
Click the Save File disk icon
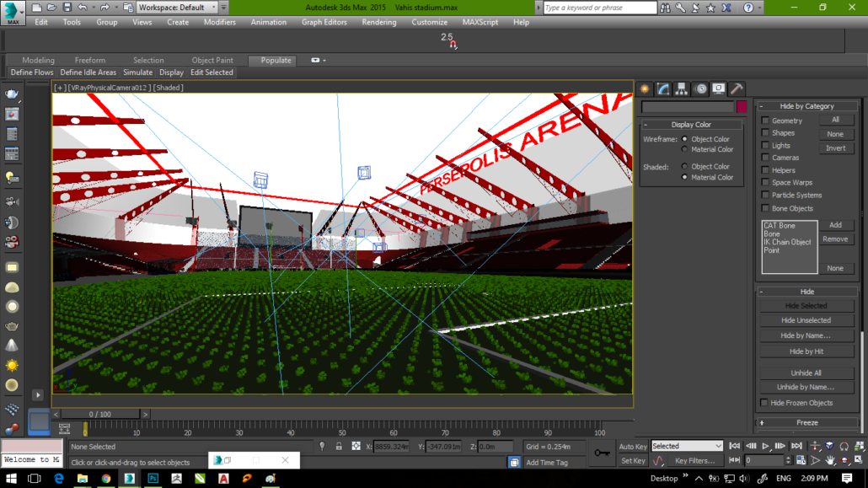pos(67,8)
